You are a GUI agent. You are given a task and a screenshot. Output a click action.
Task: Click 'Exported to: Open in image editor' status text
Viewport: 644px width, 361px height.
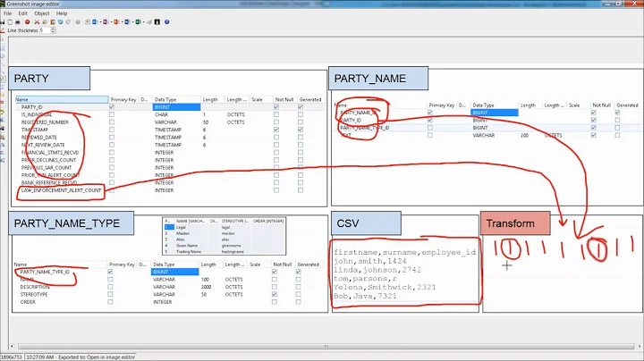(x=97, y=357)
